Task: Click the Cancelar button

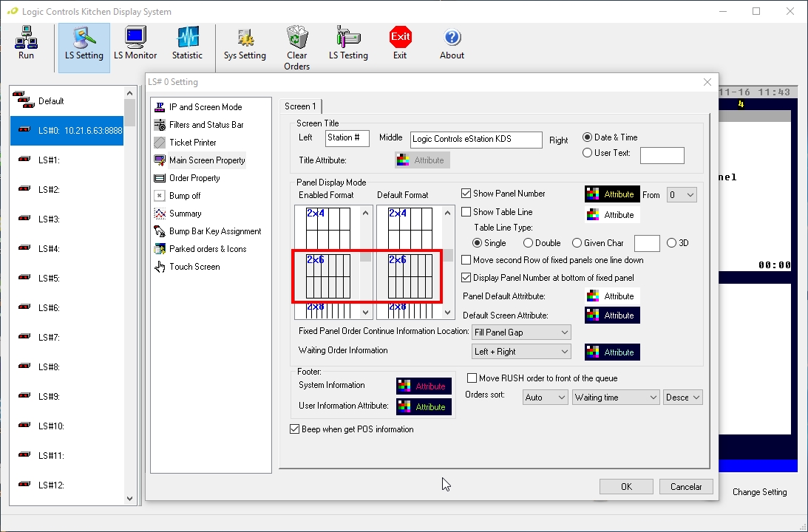Action: click(686, 487)
